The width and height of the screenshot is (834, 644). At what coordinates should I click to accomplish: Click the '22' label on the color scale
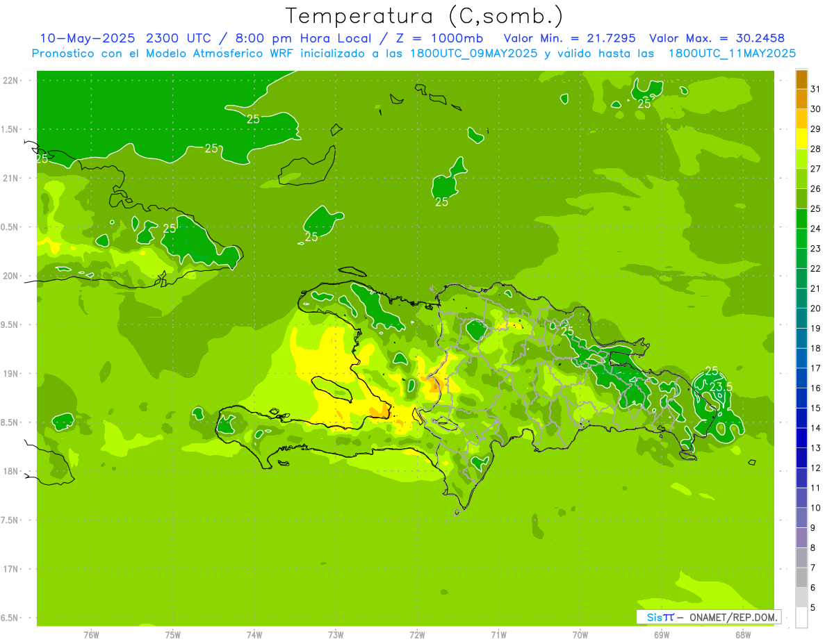(x=816, y=268)
